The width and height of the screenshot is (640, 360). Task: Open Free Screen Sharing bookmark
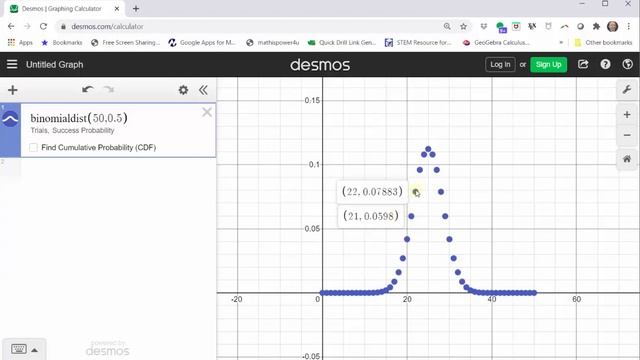tap(126, 42)
